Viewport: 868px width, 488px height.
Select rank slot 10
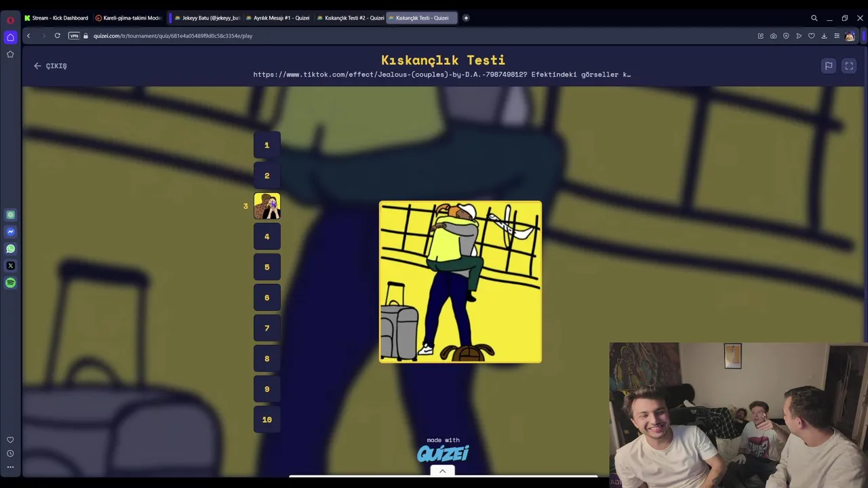[267, 420]
